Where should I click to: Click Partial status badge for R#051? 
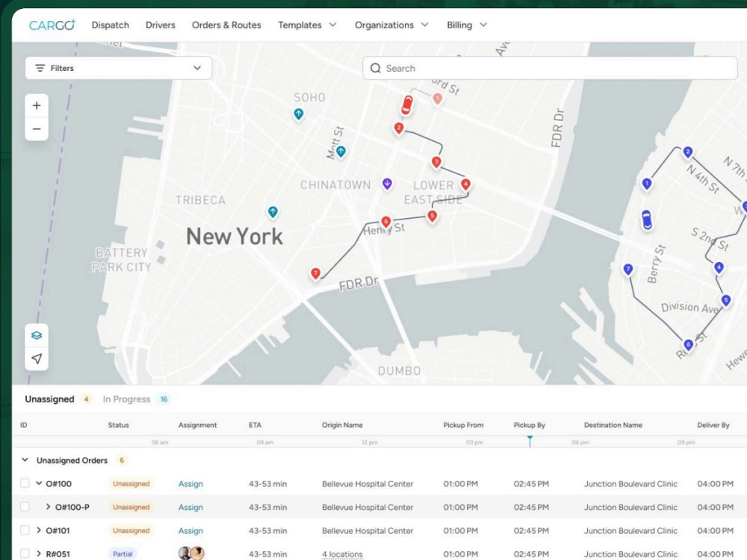click(123, 554)
